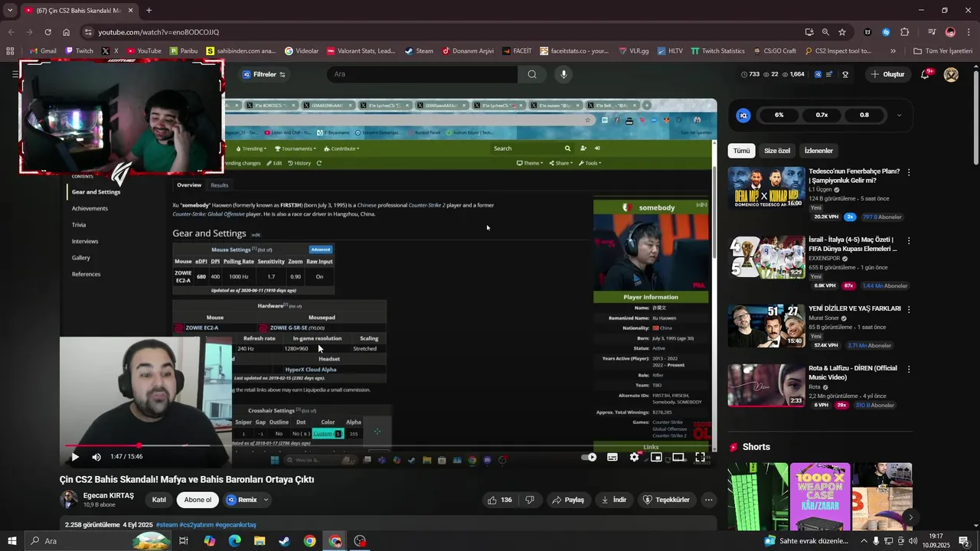The height and width of the screenshot is (551, 980).
Task: Expand the Remix dropdown arrow
Action: (266, 500)
